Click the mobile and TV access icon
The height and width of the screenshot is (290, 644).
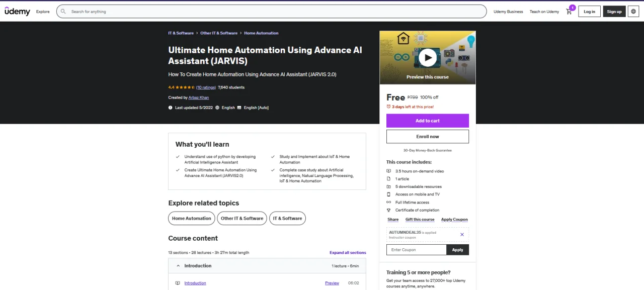tap(389, 195)
